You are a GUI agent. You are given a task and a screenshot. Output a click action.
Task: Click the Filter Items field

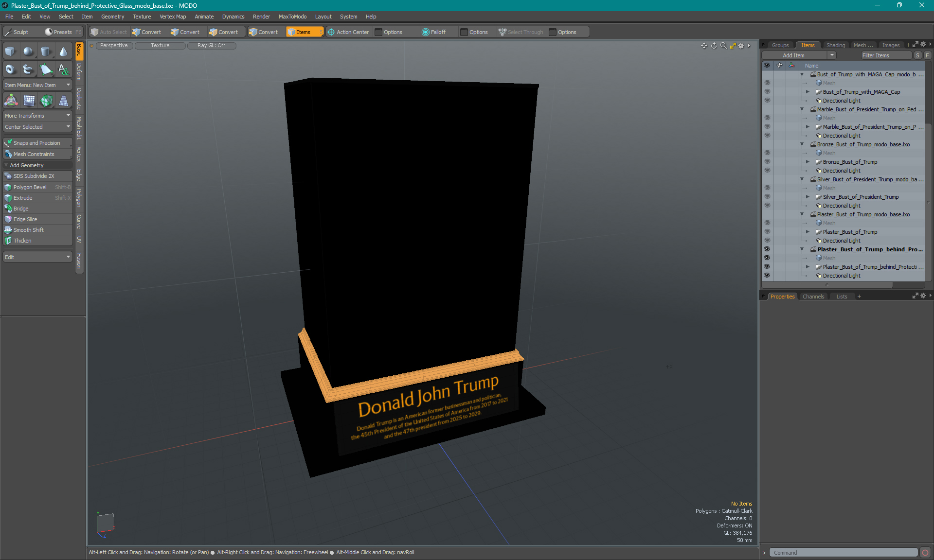(x=885, y=55)
